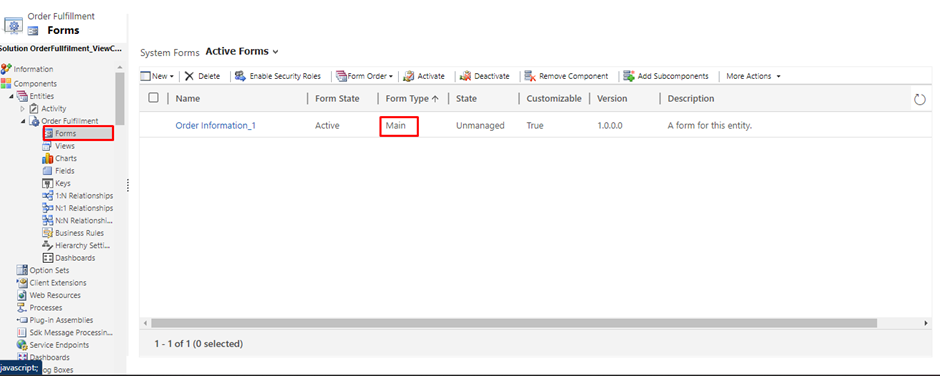This screenshot has width=940, height=376.
Task: Click the Entities folder icon
Action: (22, 96)
